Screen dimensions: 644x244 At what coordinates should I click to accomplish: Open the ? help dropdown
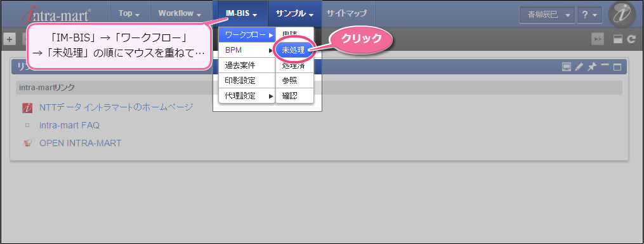590,15
